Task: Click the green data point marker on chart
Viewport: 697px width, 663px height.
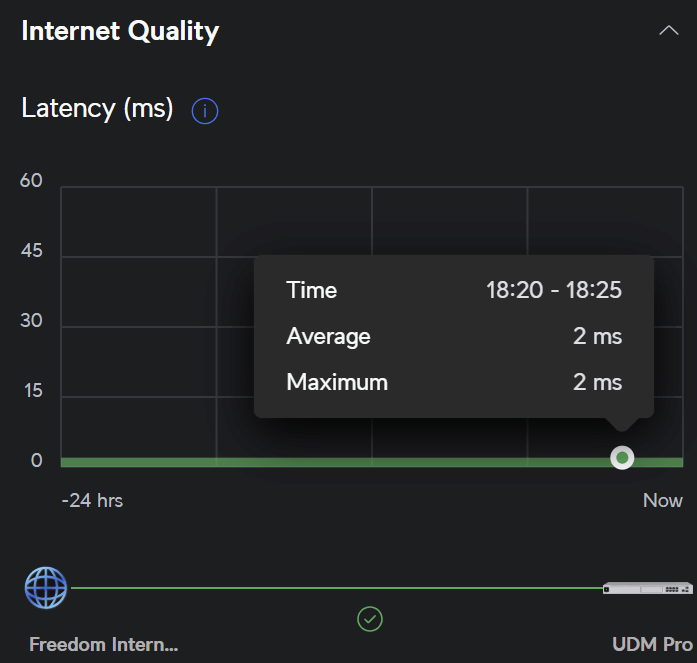Action: pyautogui.click(x=622, y=458)
